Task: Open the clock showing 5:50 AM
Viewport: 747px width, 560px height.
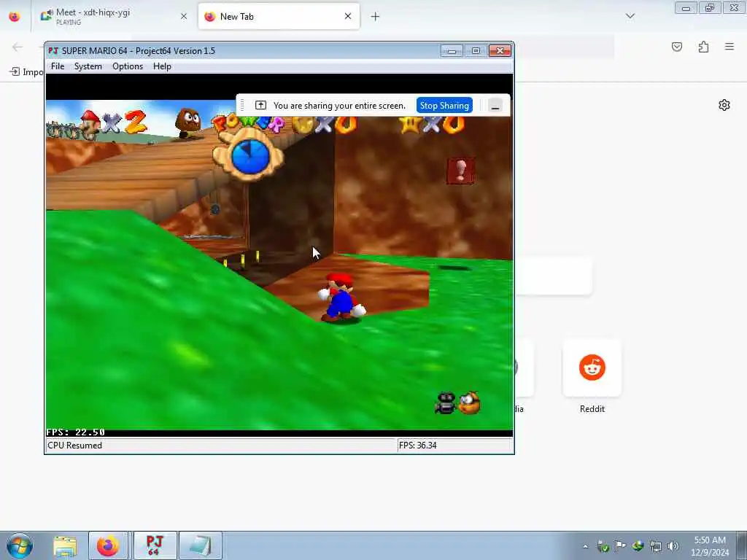Action: click(x=710, y=546)
